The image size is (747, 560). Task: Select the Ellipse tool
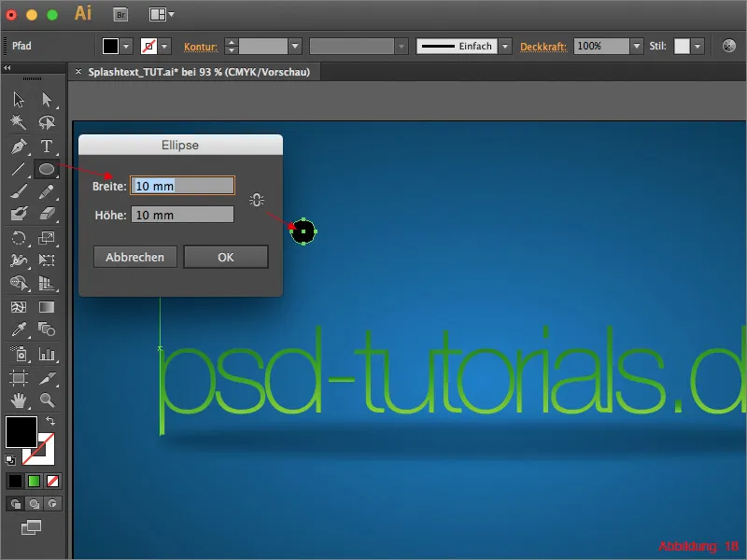(x=47, y=169)
